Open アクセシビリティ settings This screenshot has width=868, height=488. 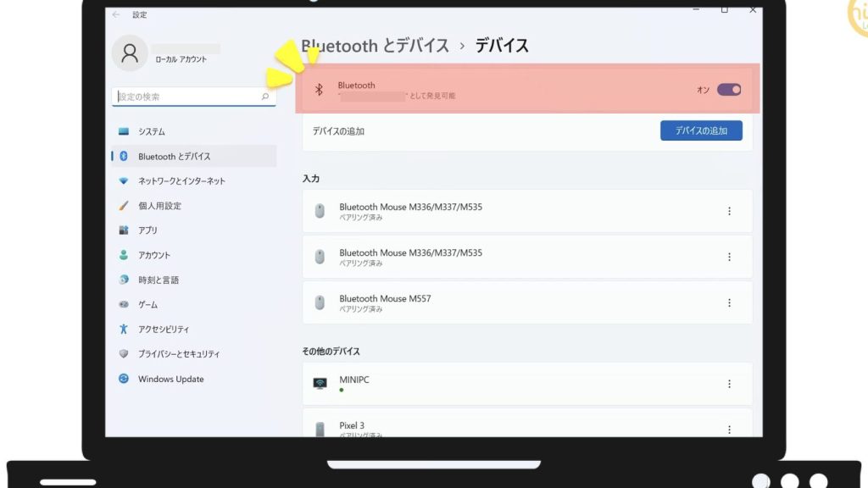[x=194, y=330]
